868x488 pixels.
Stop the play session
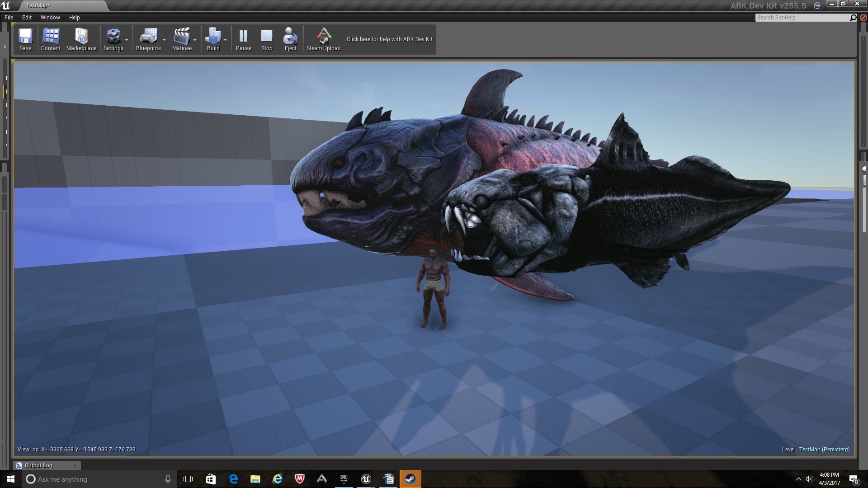(x=267, y=39)
